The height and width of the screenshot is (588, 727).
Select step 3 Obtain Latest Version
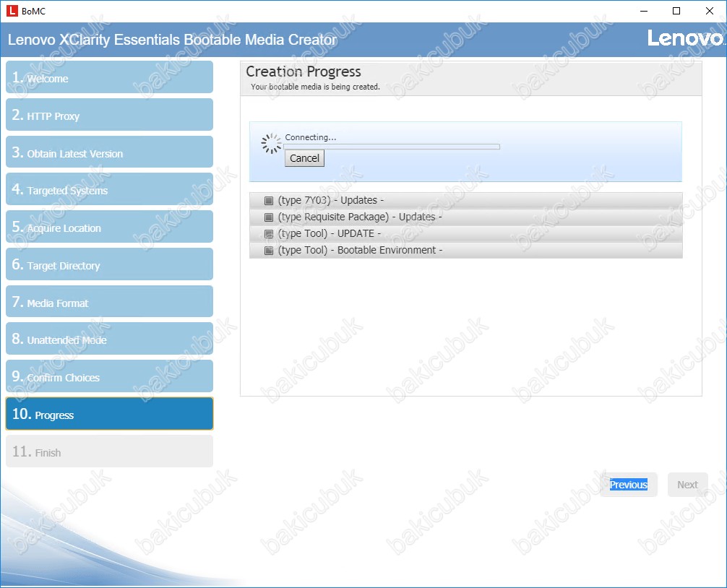(109, 152)
